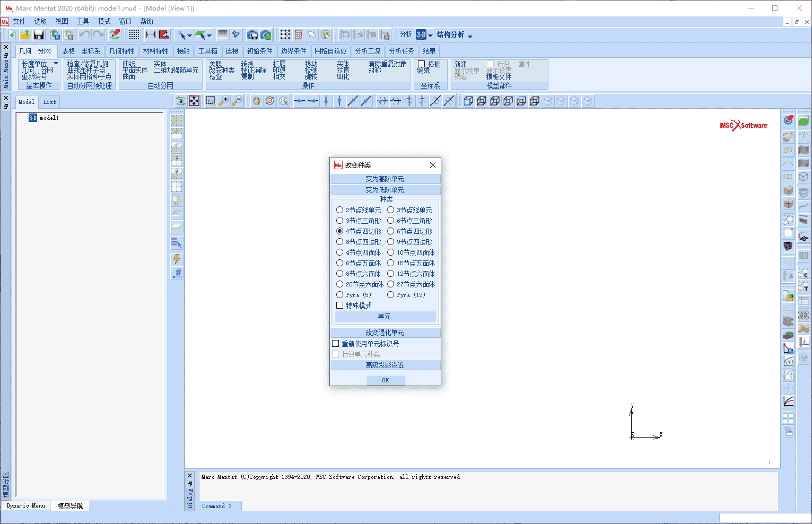Click the Redo arrow icon
The image size is (812, 524).
click(x=98, y=34)
